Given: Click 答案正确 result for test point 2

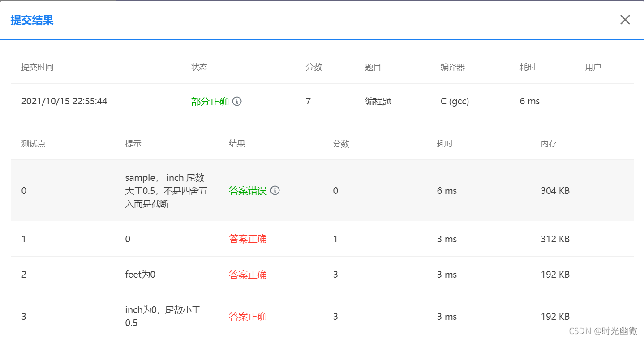Looking at the screenshot, I should 248,274.
